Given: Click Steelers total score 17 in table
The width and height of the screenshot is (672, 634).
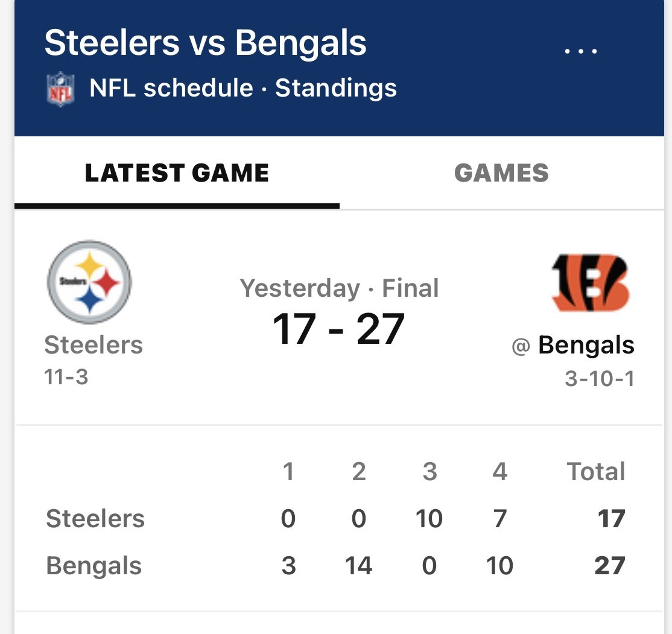Looking at the screenshot, I should 612,519.
